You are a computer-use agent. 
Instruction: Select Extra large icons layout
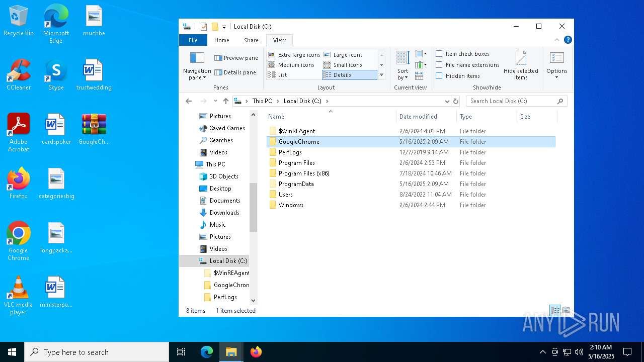pyautogui.click(x=294, y=55)
